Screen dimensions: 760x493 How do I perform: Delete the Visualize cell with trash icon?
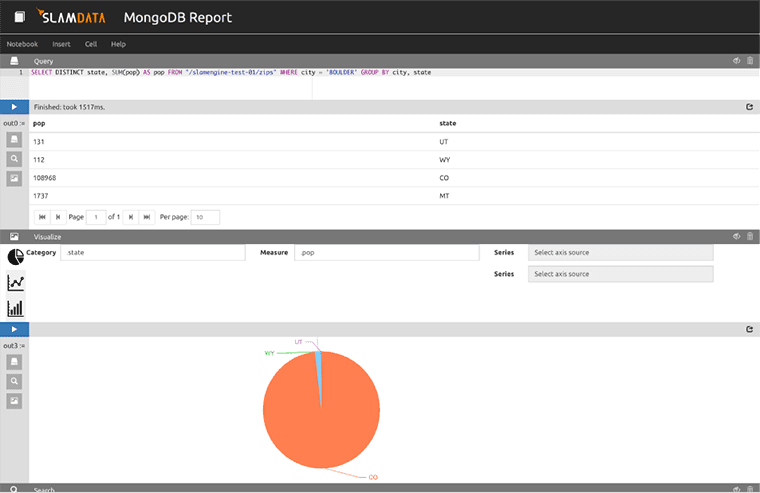point(750,237)
